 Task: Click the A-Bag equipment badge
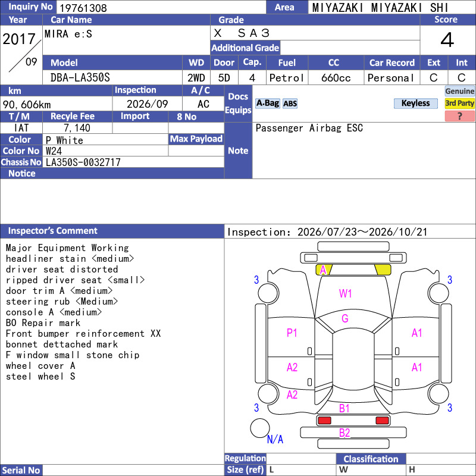coord(267,104)
